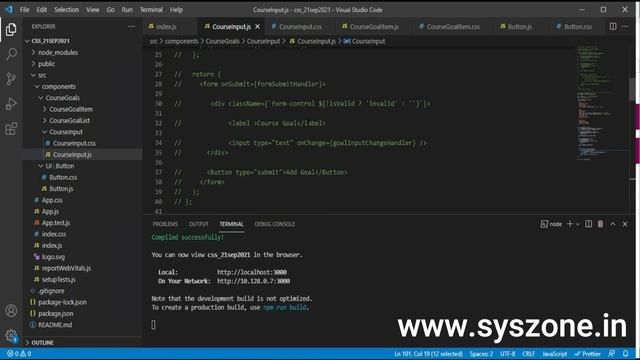Expand the node_modules folder
Viewport: 640px width, 360px height.
[x=58, y=52]
